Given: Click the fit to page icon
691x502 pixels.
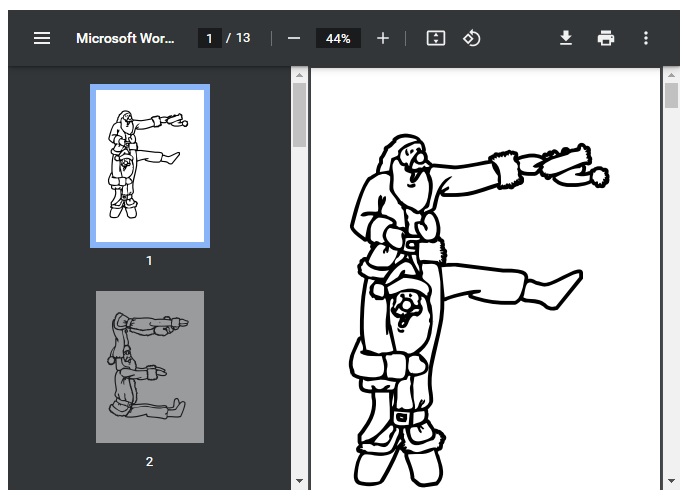Looking at the screenshot, I should [435, 38].
